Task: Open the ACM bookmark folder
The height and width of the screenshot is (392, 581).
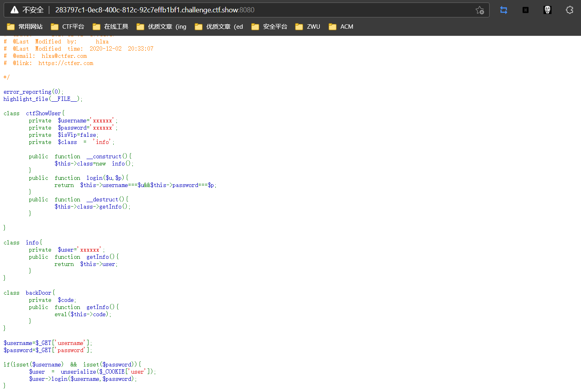Action: click(341, 27)
